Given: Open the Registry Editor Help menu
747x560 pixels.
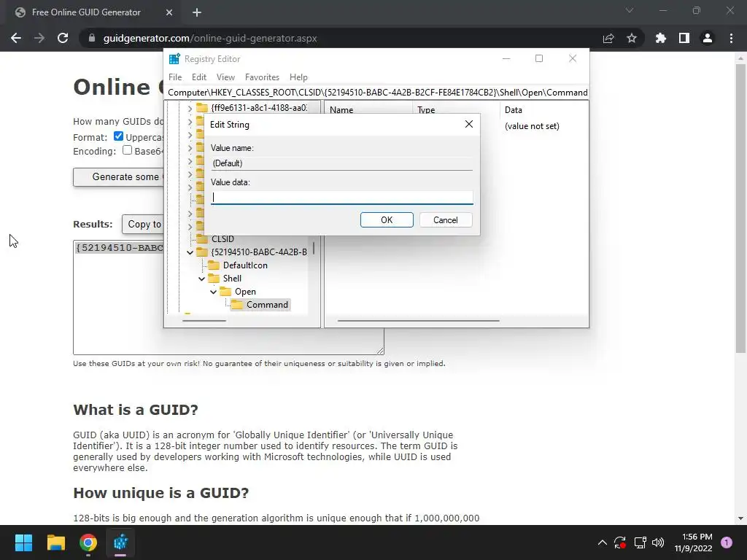Looking at the screenshot, I should coord(298,77).
